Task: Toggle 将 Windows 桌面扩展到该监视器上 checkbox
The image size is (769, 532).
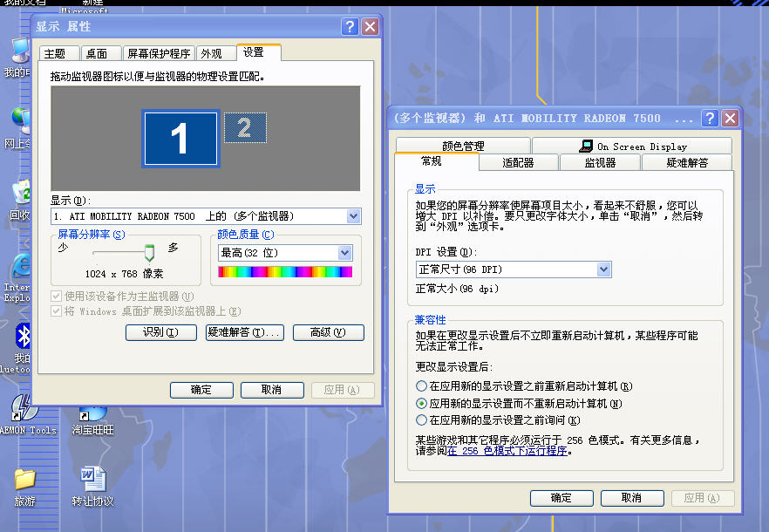Action: pyautogui.click(x=56, y=311)
